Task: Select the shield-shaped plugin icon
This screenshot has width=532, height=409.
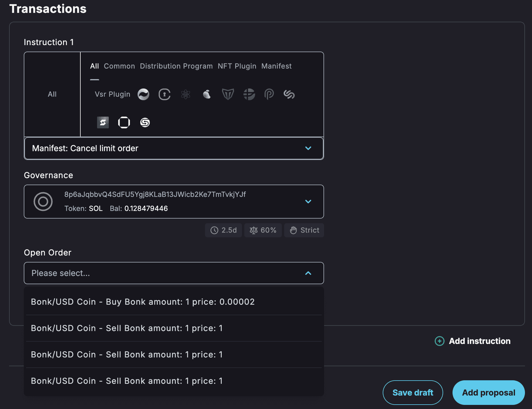Action: coord(228,94)
